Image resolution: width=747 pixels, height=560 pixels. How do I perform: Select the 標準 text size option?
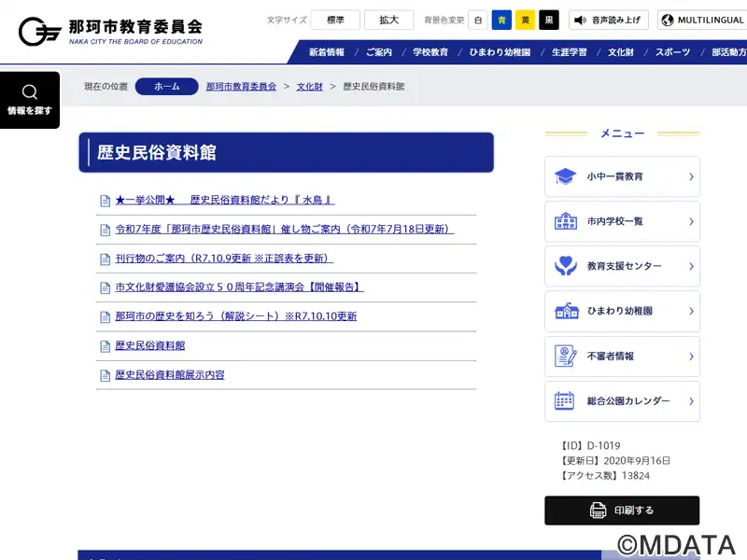[x=335, y=20]
